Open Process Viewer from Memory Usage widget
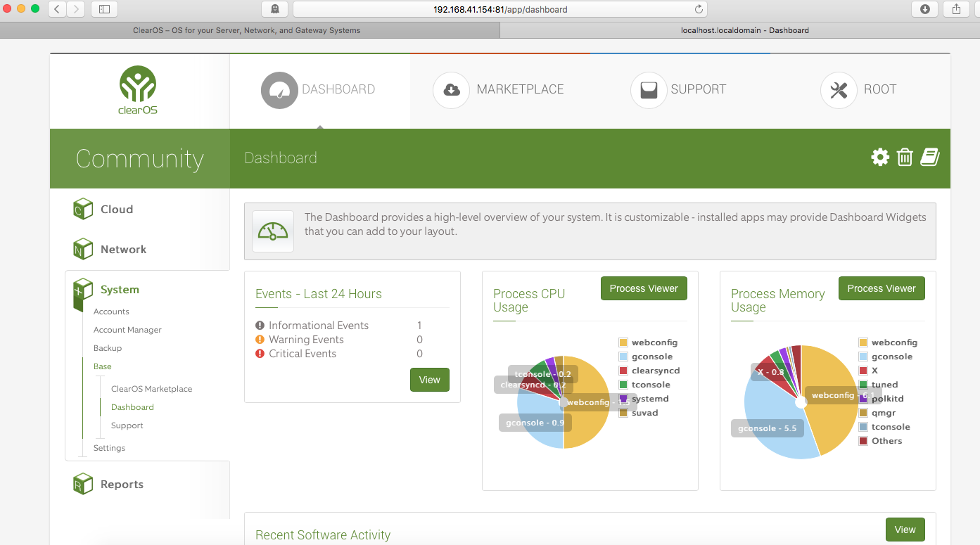 [x=882, y=288]
